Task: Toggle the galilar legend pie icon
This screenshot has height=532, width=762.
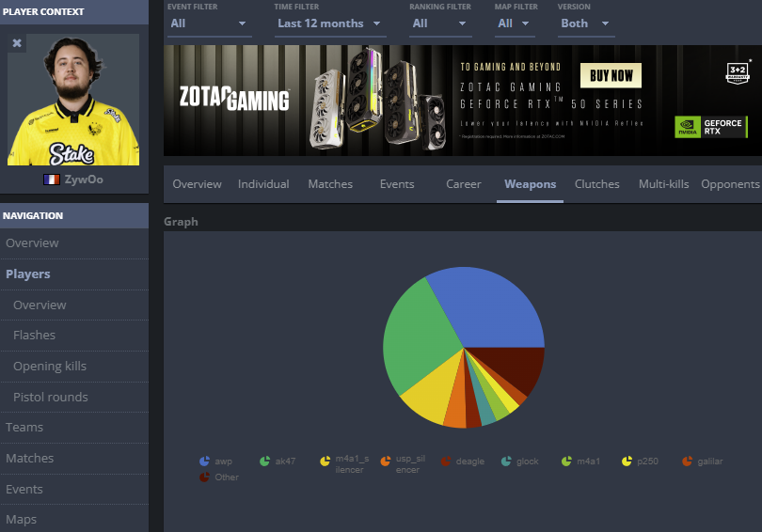Action: (x=687, y=462)
